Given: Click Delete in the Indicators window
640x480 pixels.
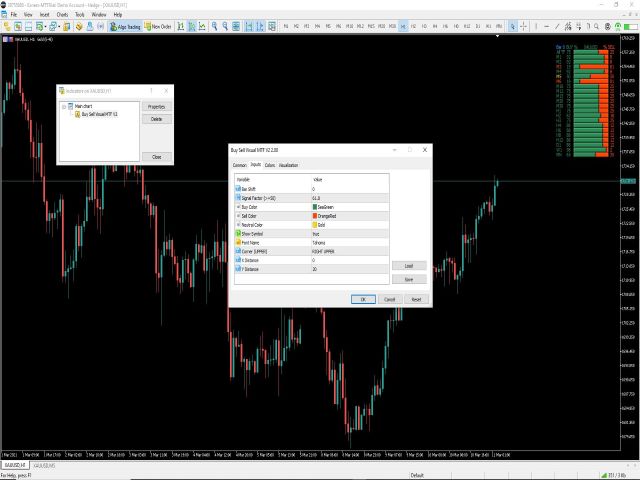Looking at the screenshot, I should click(x=157, y=119).
